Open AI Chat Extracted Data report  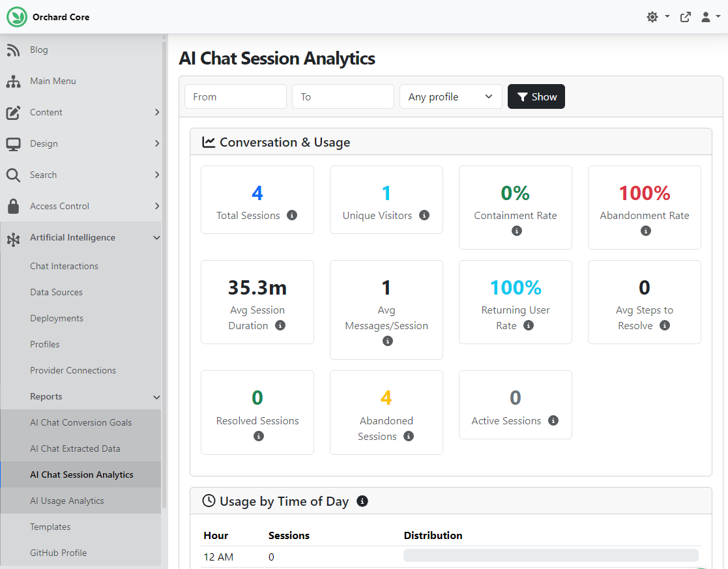point(75,448)
